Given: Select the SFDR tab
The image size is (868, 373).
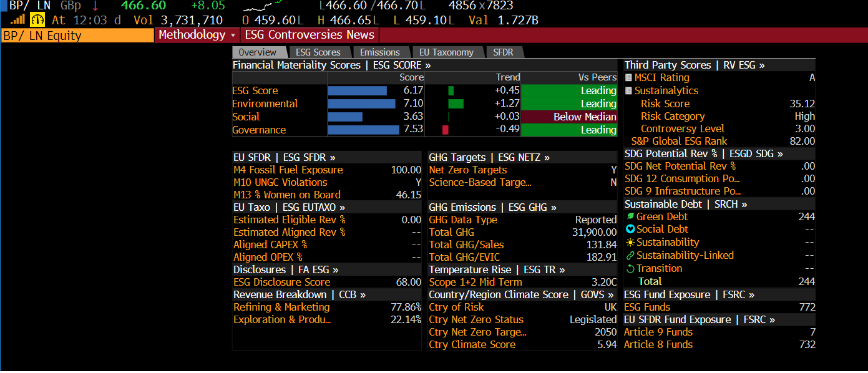Looking at the screenshot, I should (x=503, y=52).
